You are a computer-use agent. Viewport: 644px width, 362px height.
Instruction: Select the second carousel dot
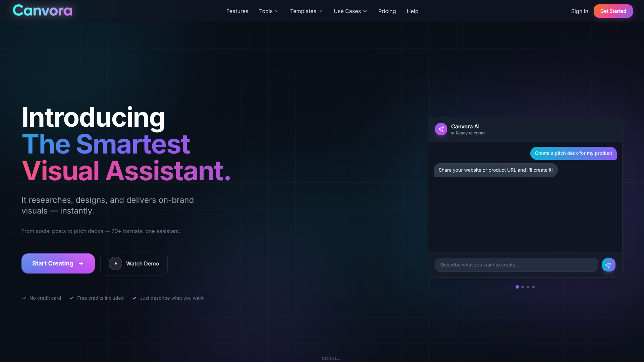[523, 287]
